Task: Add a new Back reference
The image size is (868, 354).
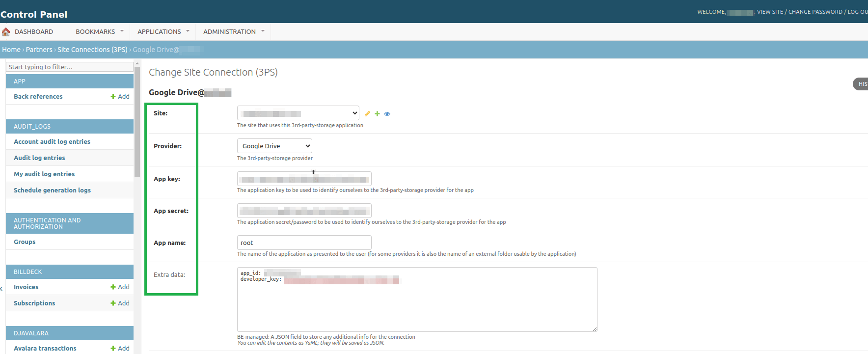Action: click(120, 97)
